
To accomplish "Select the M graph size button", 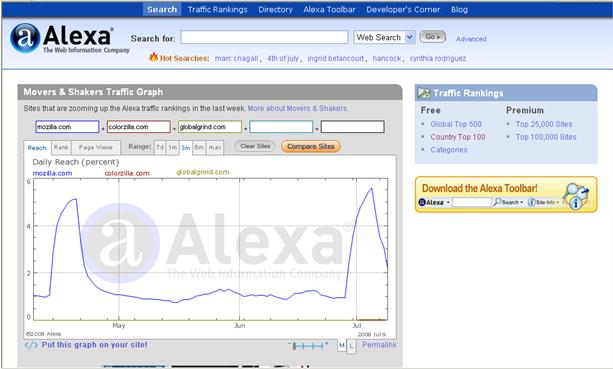I will 342,346.
